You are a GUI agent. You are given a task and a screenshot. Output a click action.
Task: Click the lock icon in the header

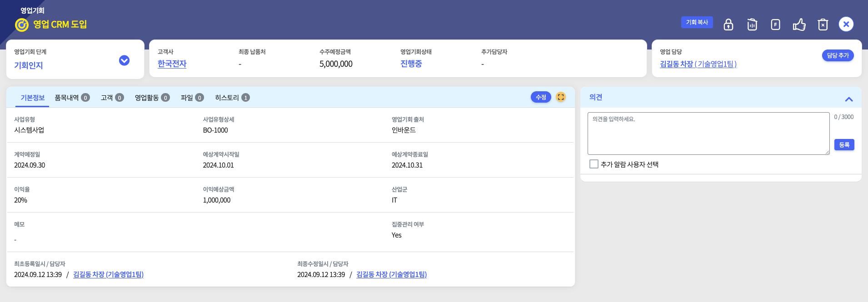pos(728,25)
